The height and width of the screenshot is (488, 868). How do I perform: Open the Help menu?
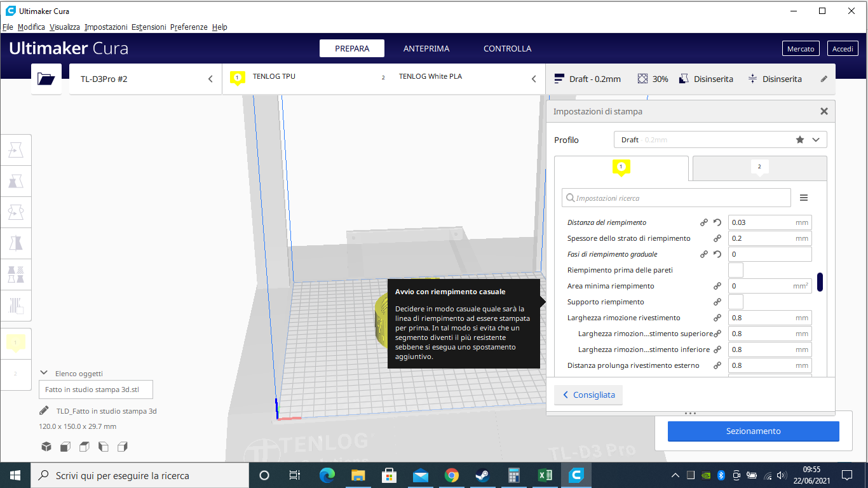[x=220, y=27]
